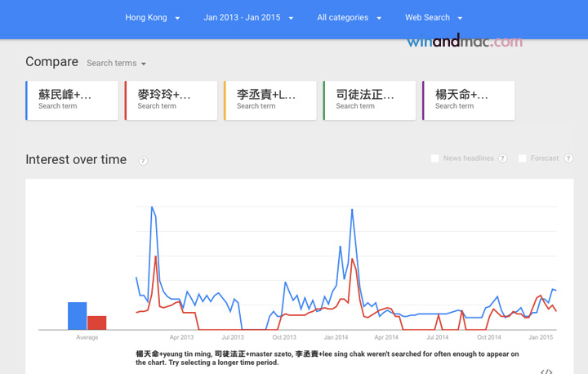Enable the Forecast checkbox

[523, 158]
